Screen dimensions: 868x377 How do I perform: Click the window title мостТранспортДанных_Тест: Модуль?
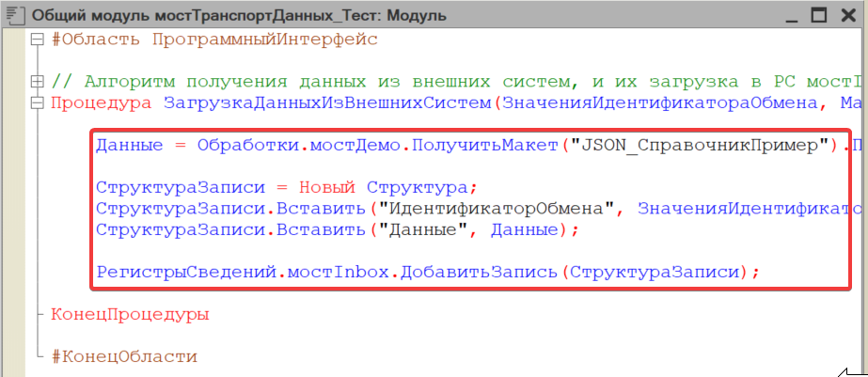pyautogui.click(x=239, y=15)
